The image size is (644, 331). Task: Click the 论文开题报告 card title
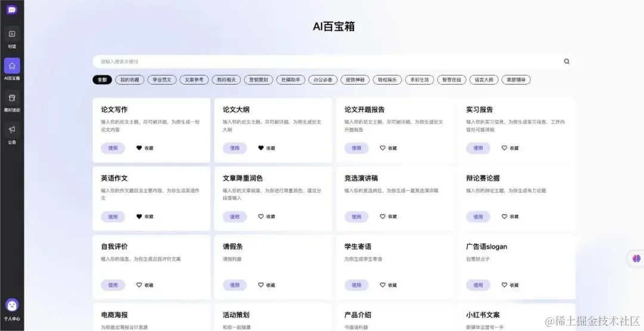(365, 110)
